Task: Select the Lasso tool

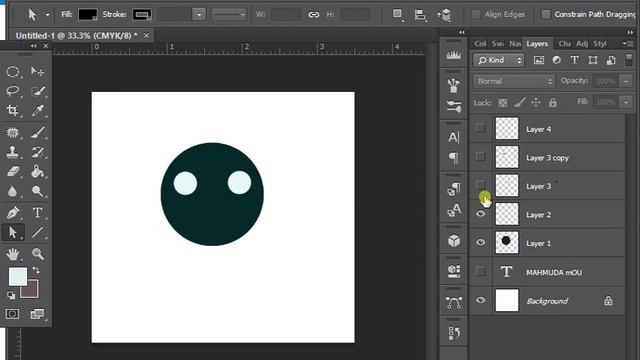Action: [13, 91]
